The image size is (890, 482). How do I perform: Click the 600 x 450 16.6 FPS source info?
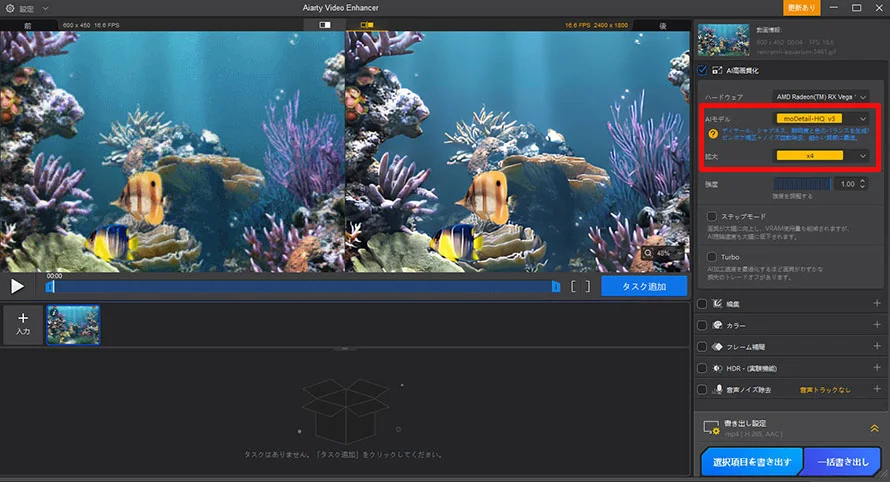91,26
